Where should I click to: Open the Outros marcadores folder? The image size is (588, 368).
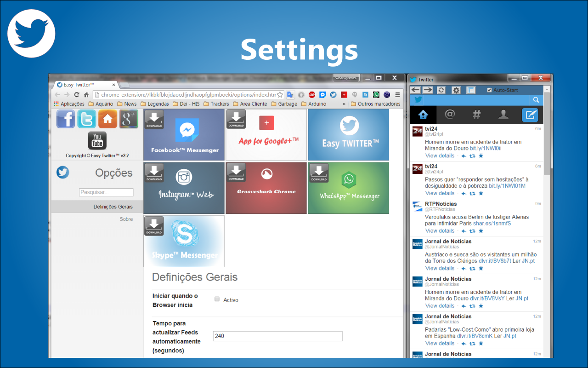click(375, 104)
